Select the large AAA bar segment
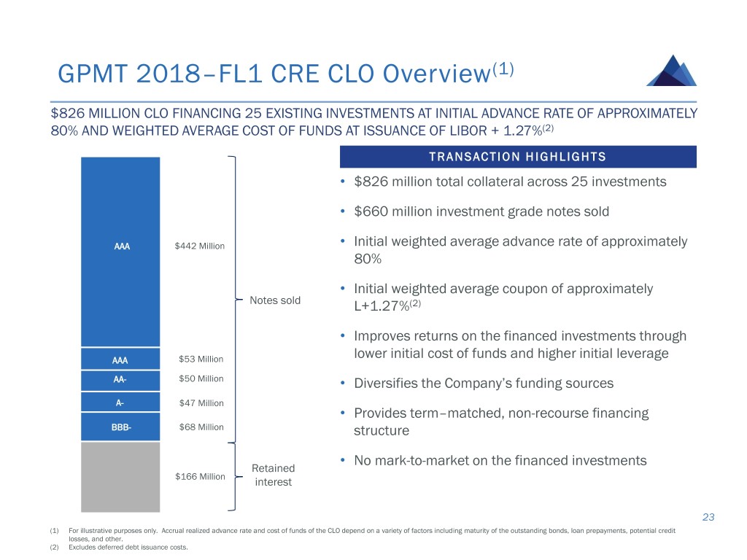Screen dimensions: 747x560 tap(120, 252)
